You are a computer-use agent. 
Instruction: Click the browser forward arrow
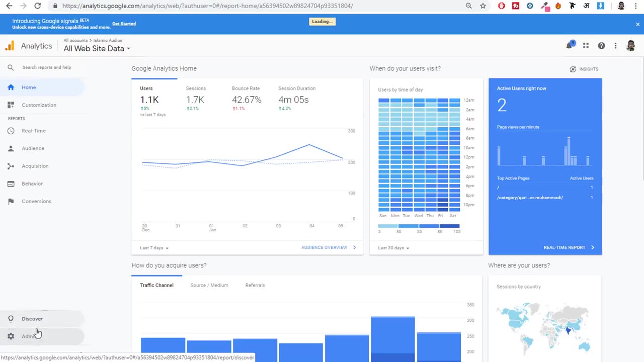(x=23, y=6)
